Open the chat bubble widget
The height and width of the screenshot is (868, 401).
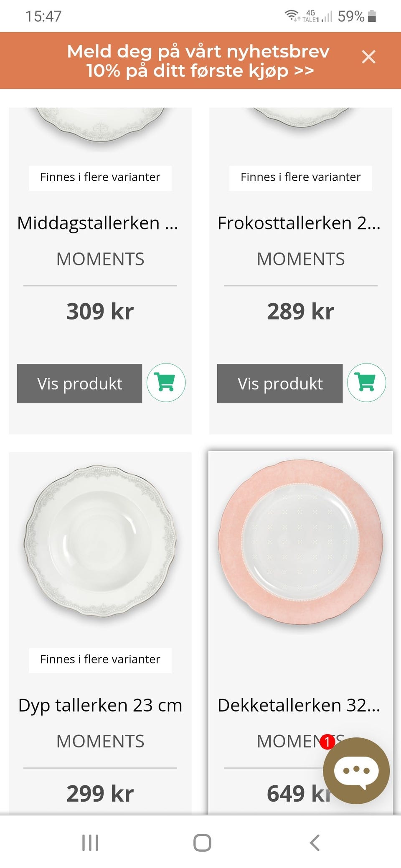[356, 770]
